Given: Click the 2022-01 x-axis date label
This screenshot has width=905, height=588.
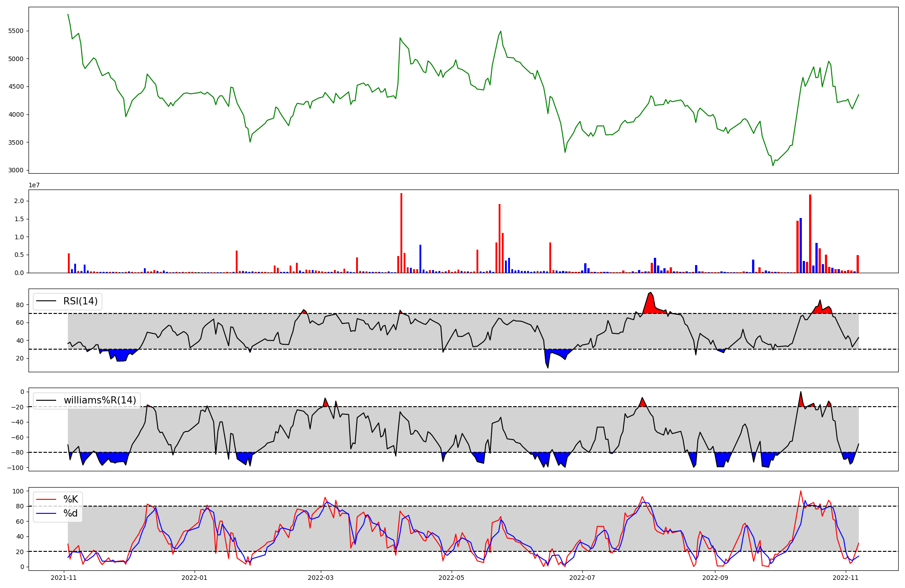Looking at the screenshot, I should click(194, 578).
